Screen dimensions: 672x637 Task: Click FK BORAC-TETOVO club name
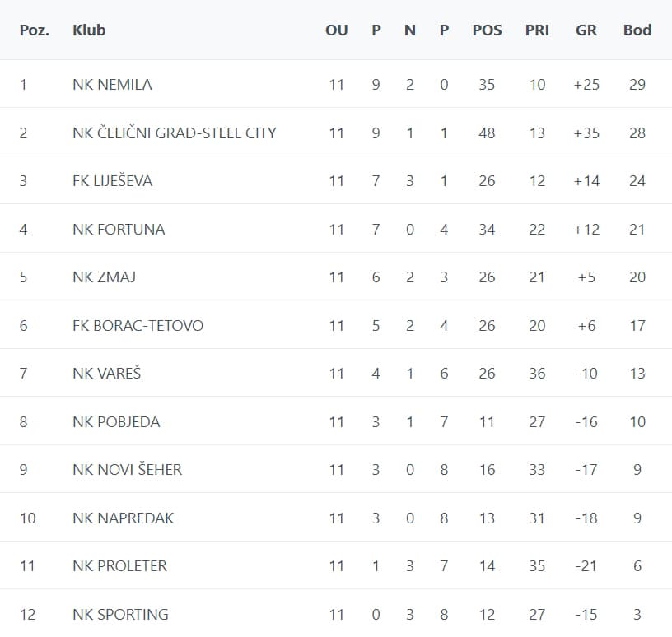click(x=138, y=326)
